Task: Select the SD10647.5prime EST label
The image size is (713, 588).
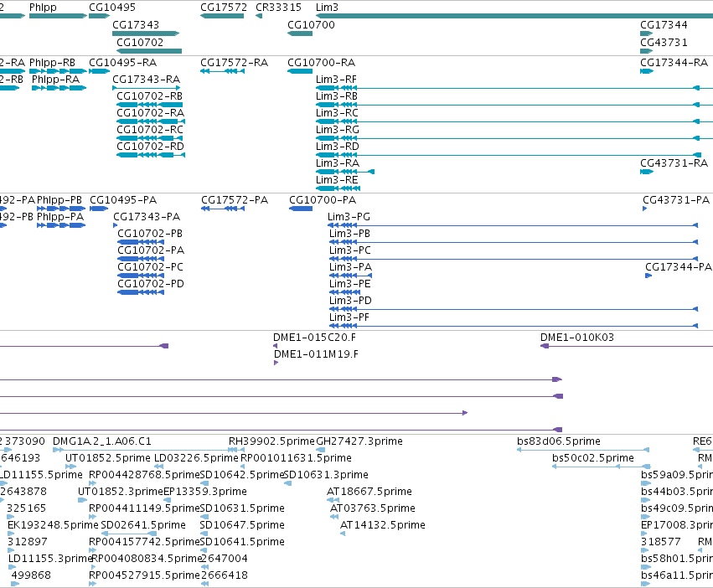Action: coord(242,526)
